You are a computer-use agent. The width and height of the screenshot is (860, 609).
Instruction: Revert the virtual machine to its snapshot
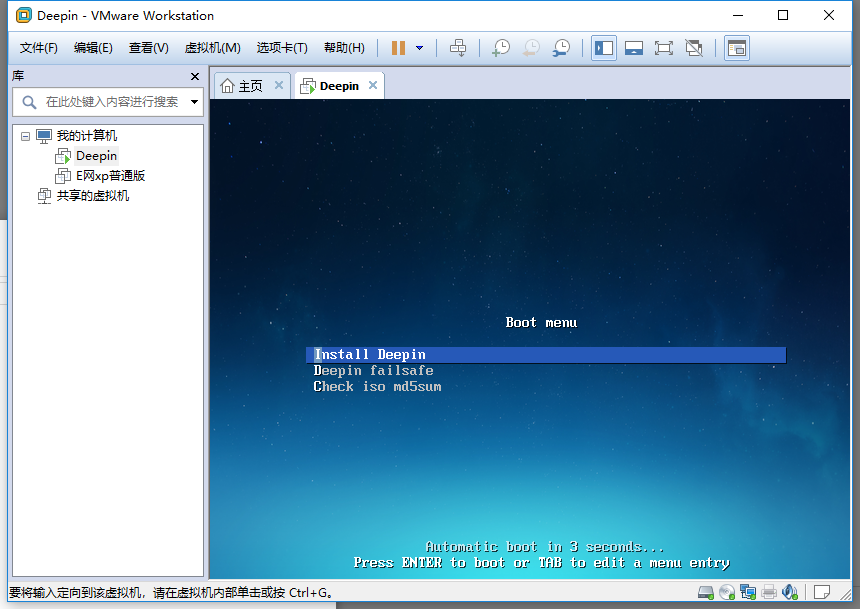[531, 48]
